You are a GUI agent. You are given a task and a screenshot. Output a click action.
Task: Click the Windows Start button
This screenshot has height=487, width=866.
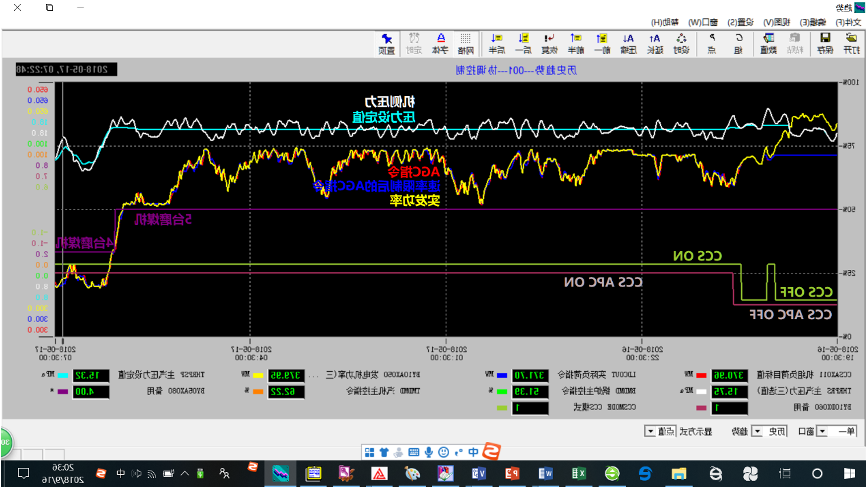(849, 474)
